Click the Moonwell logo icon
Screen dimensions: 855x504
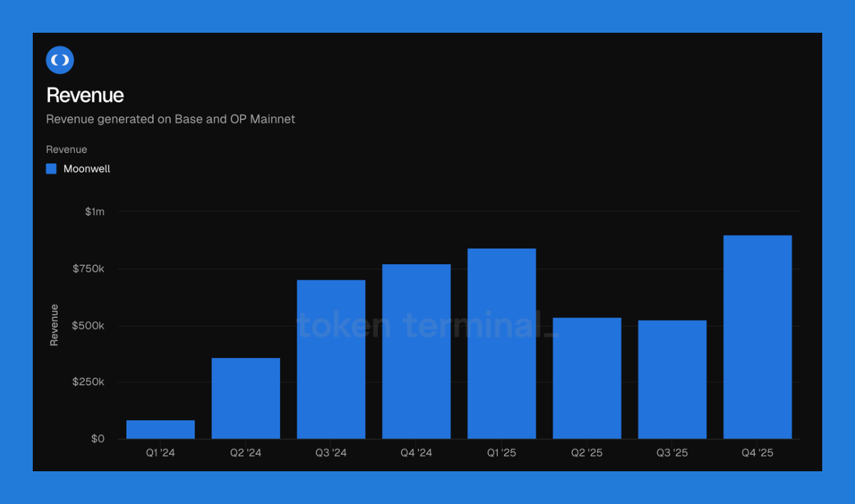[60, 60]
